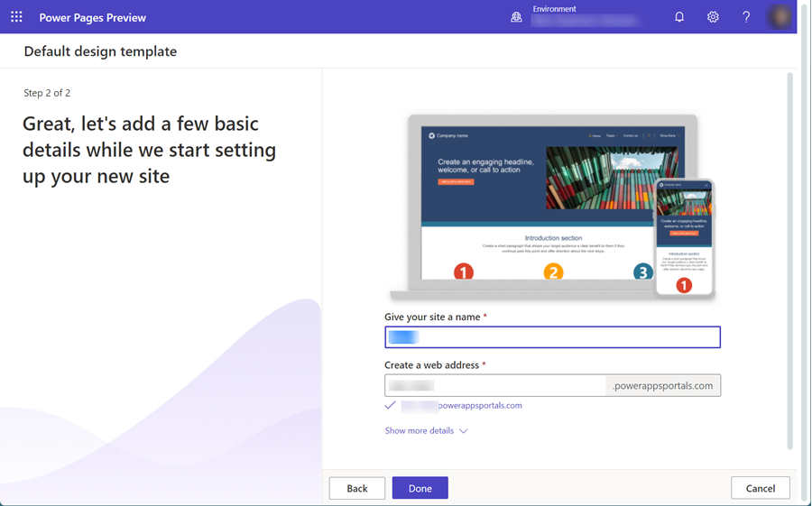Click the mobile phone template preview
This screenshot has width=812, height=506.
[684, 237]
